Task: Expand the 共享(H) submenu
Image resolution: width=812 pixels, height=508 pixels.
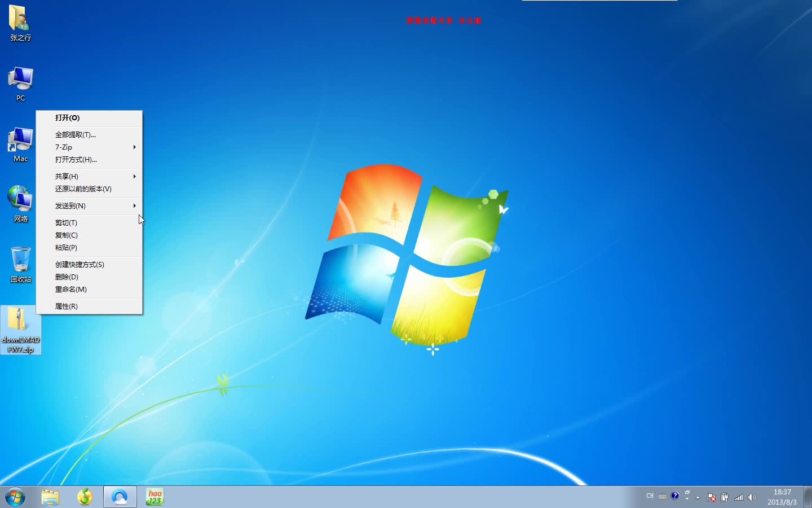Action: 89,176
